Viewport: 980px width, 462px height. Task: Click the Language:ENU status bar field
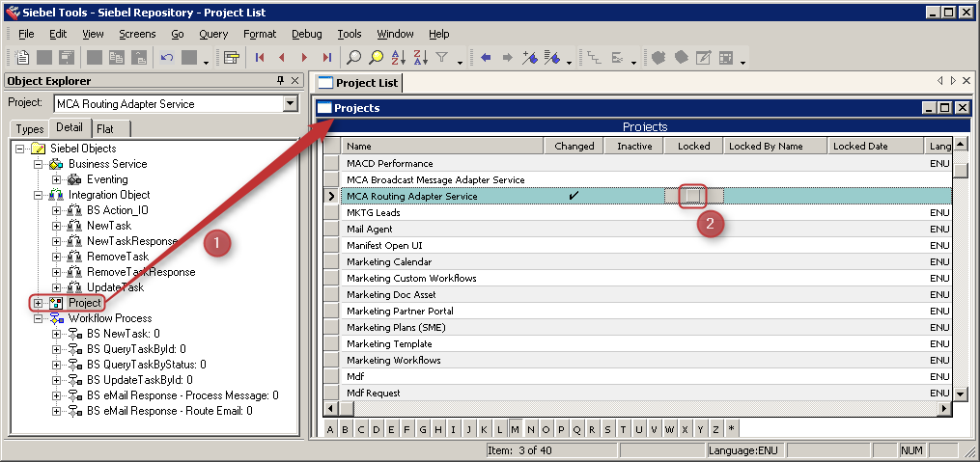point(745,450)
